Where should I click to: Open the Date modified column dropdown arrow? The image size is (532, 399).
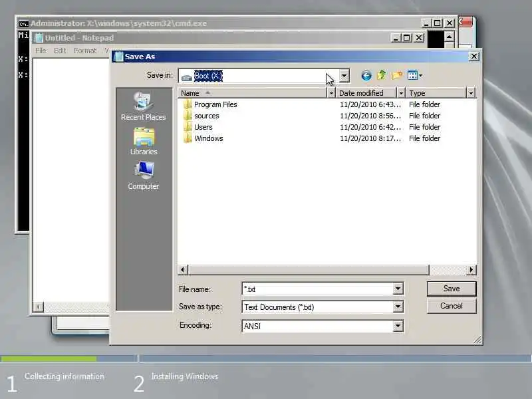[401, 92]
